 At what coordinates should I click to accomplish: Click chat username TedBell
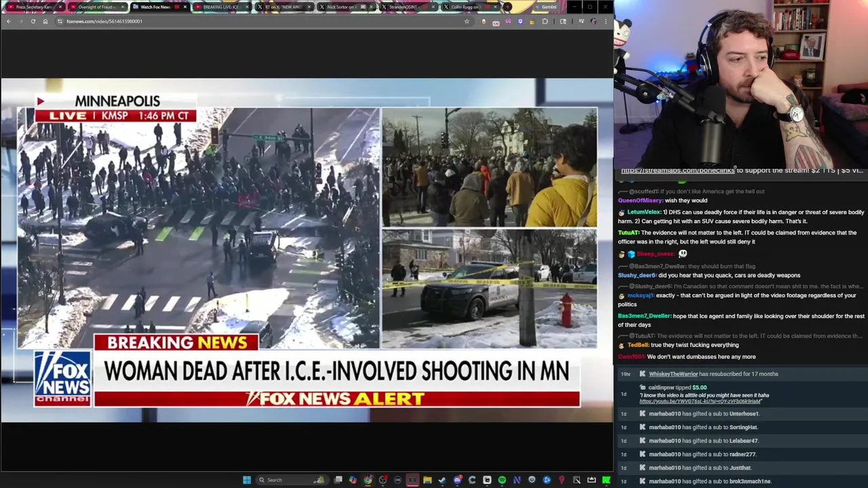(x=639, y=345)
